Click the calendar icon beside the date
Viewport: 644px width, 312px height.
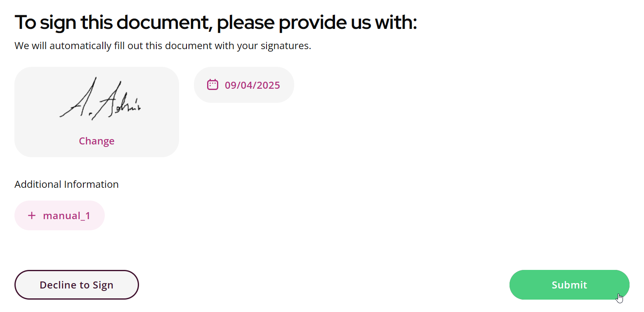tap(212, 85)
